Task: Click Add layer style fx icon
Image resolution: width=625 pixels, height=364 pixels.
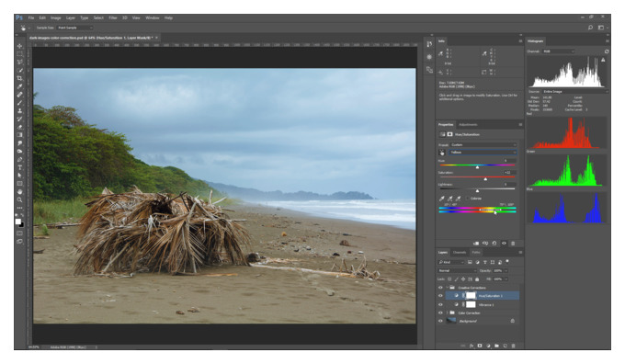Action: [472, 346]
